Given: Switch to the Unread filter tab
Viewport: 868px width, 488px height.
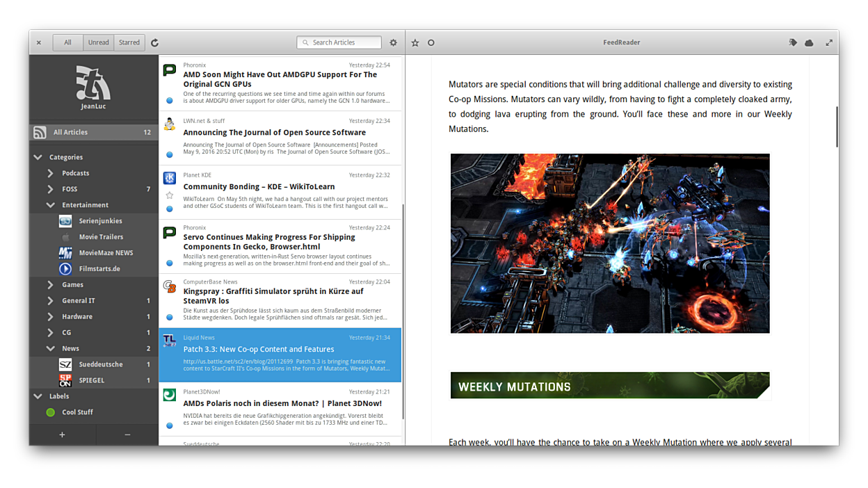Looking at the screenshot, I should pos(98,42).
